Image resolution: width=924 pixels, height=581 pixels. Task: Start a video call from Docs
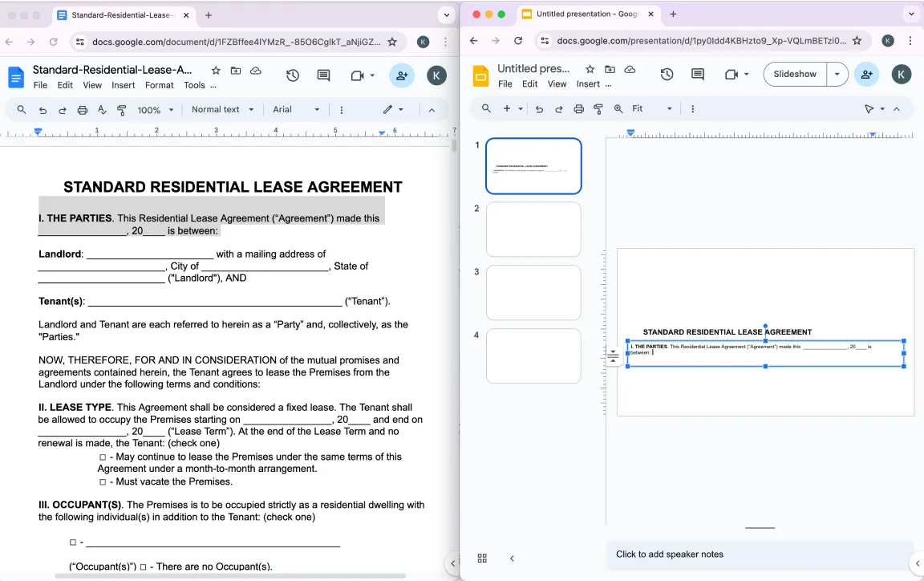click(x=357, y=75)
